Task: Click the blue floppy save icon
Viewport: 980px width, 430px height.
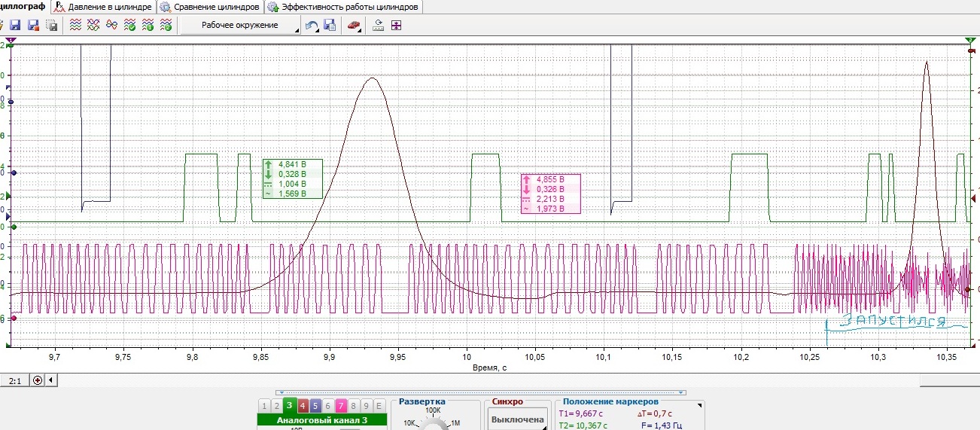Action: tap(15, 26)
